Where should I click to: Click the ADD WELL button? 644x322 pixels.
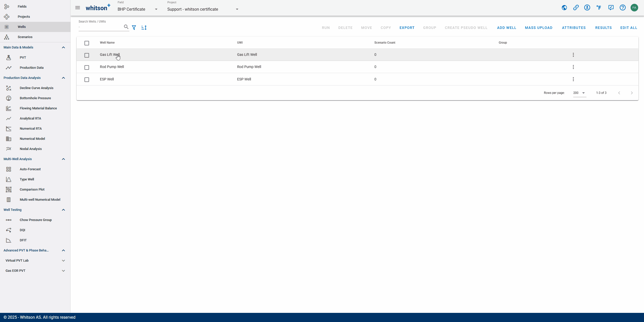pyautogui.click(x=507, y=28)
